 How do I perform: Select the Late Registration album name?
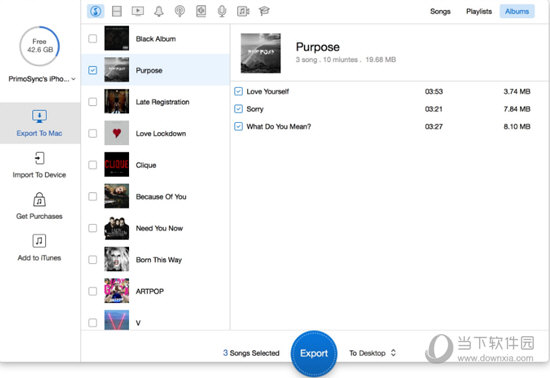coord(162,102)
